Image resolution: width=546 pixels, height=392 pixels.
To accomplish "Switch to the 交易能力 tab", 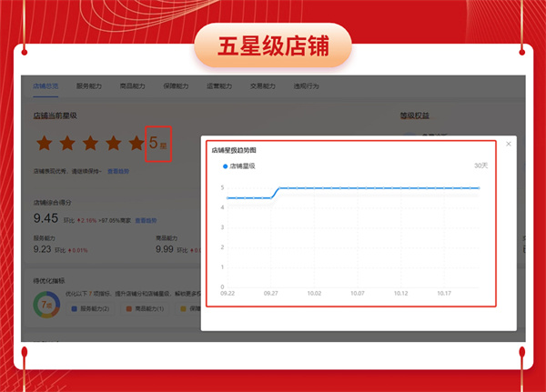I will pyautogui.click(x=262, y=86).
